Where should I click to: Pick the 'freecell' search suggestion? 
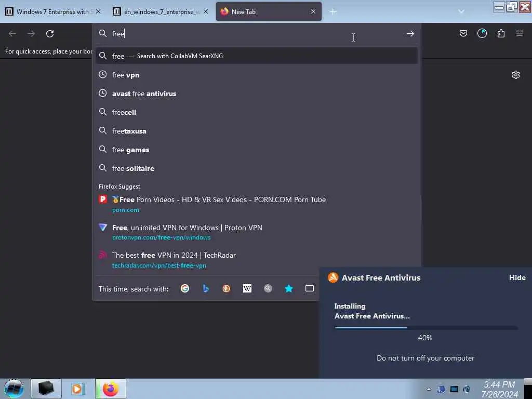point(257,112)
